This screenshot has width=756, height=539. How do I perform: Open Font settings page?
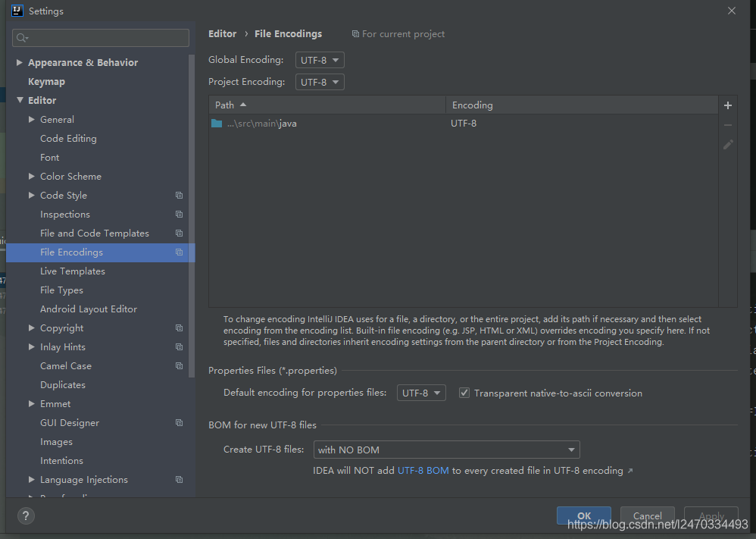(50, 158)
